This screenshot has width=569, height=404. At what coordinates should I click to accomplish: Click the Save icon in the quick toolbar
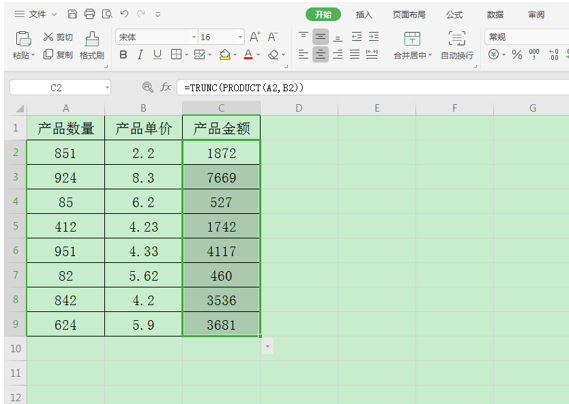coord(73,14)
